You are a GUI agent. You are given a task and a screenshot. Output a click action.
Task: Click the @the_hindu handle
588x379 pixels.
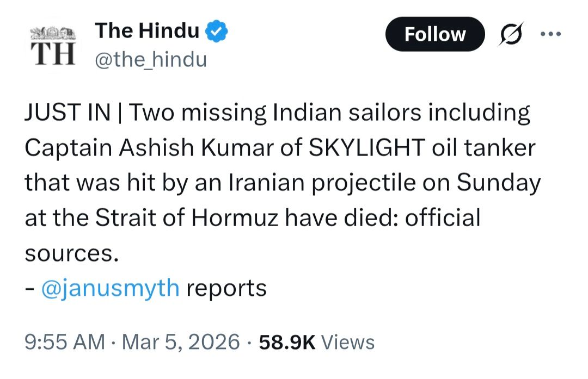pos(151,59)
